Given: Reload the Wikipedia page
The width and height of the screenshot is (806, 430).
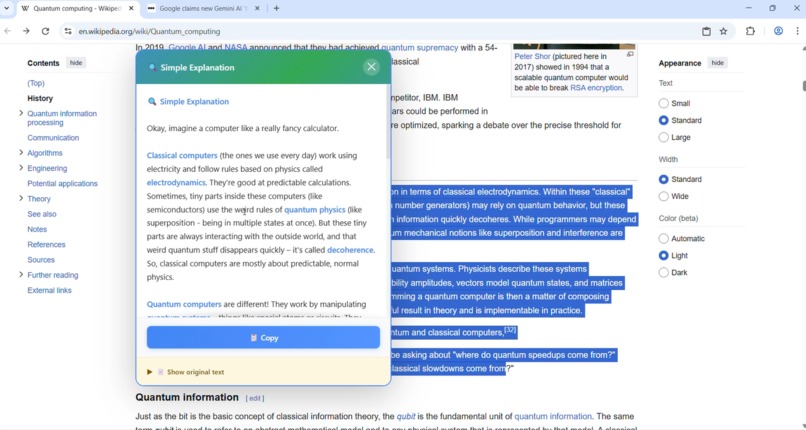Looking at the screenshot, I should pos(45,31).
